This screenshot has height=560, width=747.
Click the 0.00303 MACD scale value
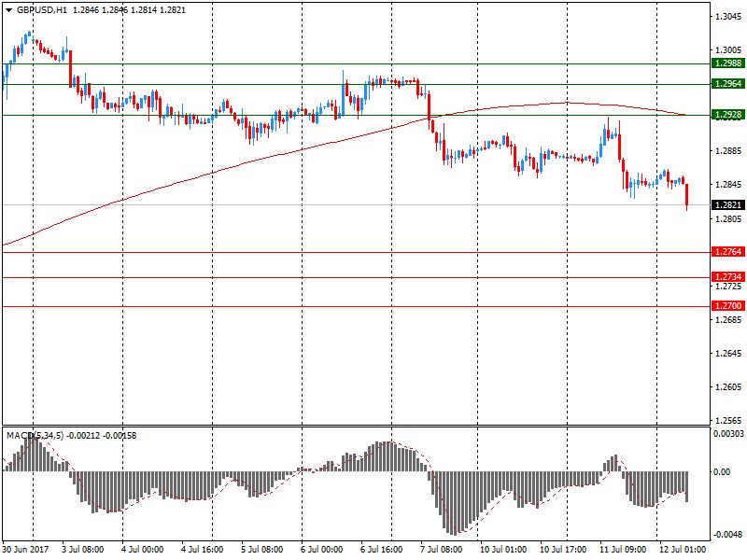point(728,434)
